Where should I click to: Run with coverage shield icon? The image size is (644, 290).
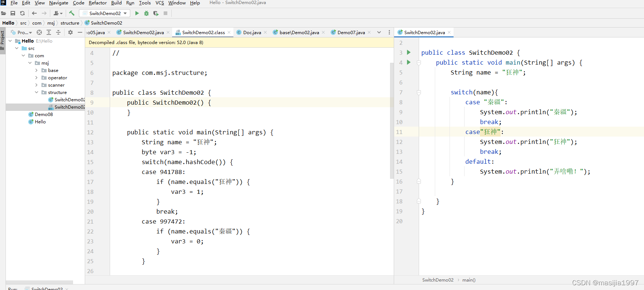(156, 13)
